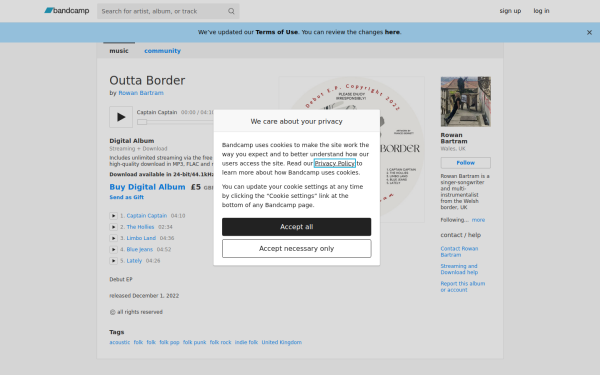Expand artist bio with more link

pos(478,220)
